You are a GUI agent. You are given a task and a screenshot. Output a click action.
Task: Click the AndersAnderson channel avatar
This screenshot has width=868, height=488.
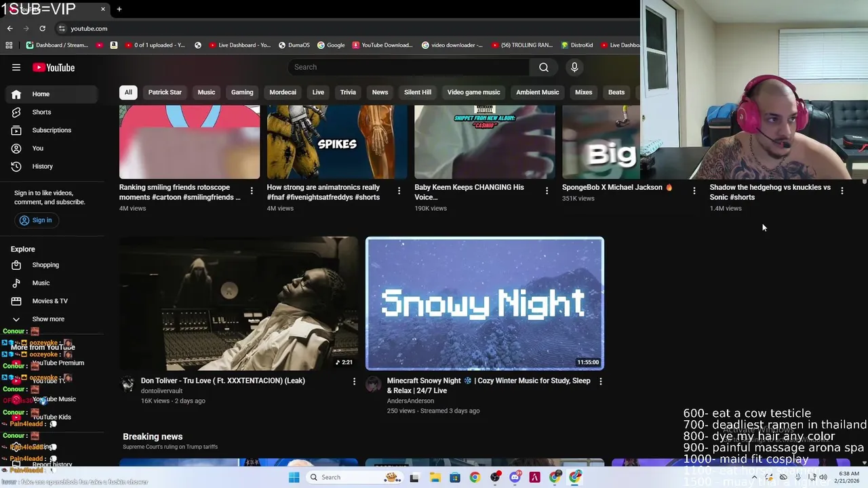point(373,385)
